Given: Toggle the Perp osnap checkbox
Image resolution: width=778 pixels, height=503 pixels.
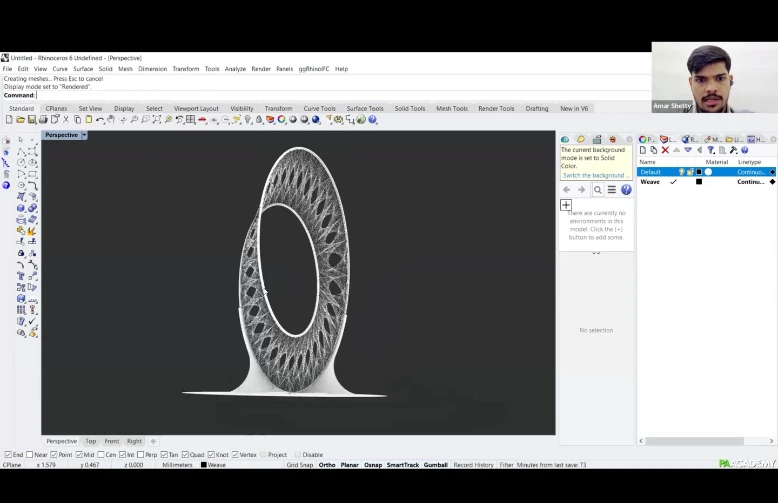Looking at the screenshot, I should point(140,455).
